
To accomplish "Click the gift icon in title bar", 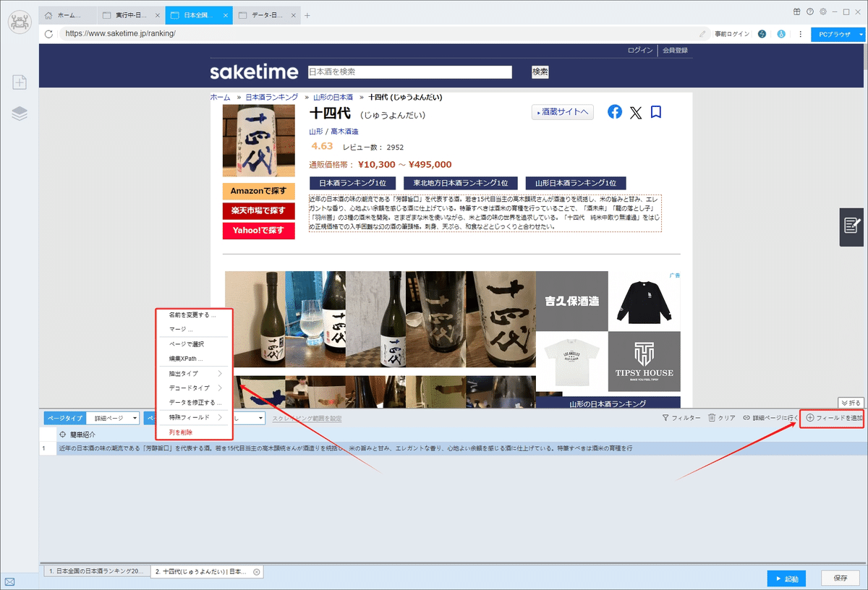I will point(796,12).
